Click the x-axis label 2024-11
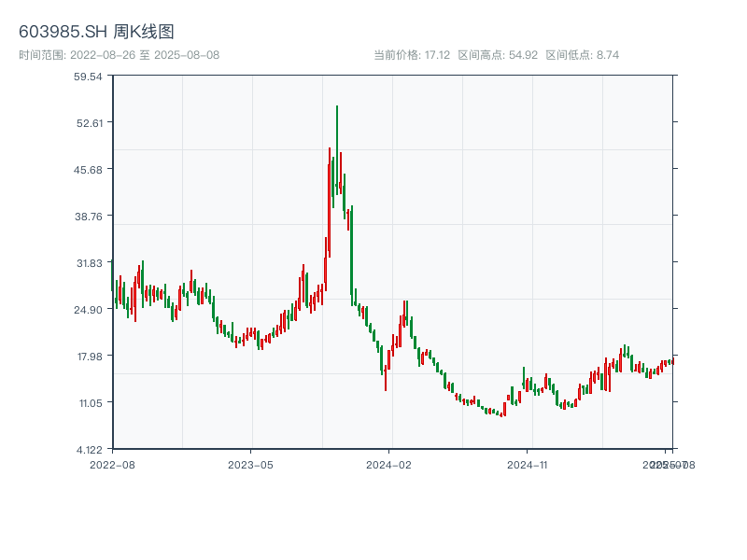Screen dimensions: 747x560 point(528,465)
